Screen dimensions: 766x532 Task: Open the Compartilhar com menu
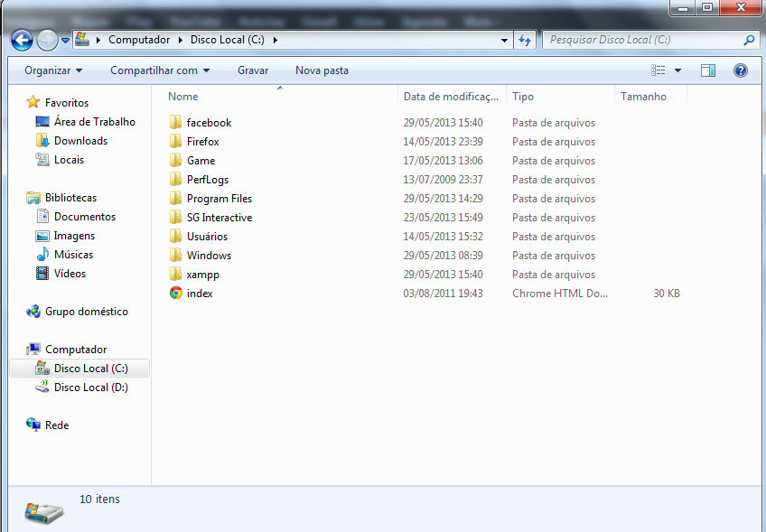point(160,70)
